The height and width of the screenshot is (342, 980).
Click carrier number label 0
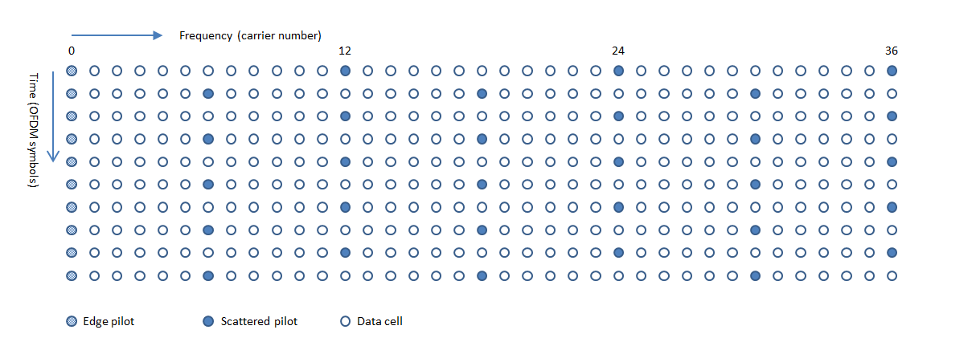click(72, 51)
